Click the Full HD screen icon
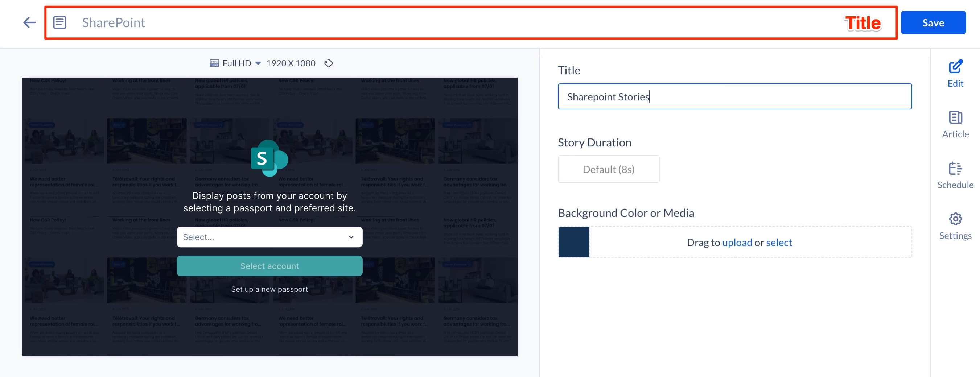Viewport: 980px width, 377px height. 214,63
